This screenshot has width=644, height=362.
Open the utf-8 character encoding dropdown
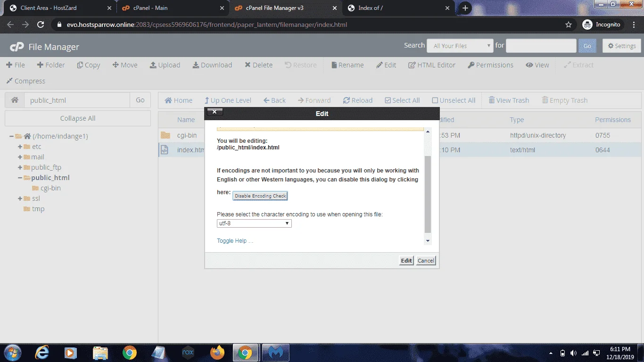[x=254, y=223]
